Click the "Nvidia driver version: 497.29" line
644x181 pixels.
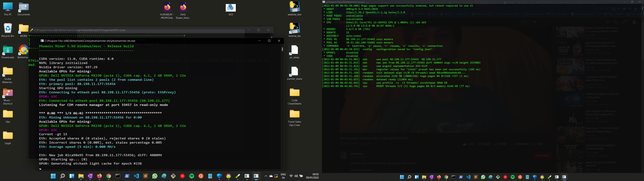[x=68, y=67]
